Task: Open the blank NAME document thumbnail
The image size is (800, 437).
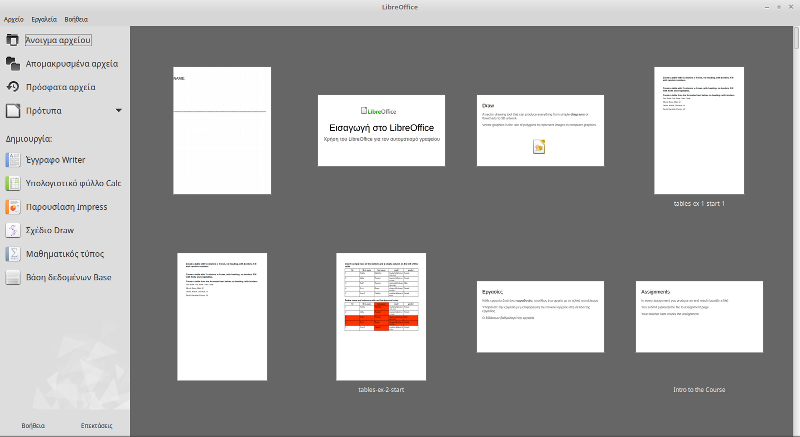Action: (222, 131)
